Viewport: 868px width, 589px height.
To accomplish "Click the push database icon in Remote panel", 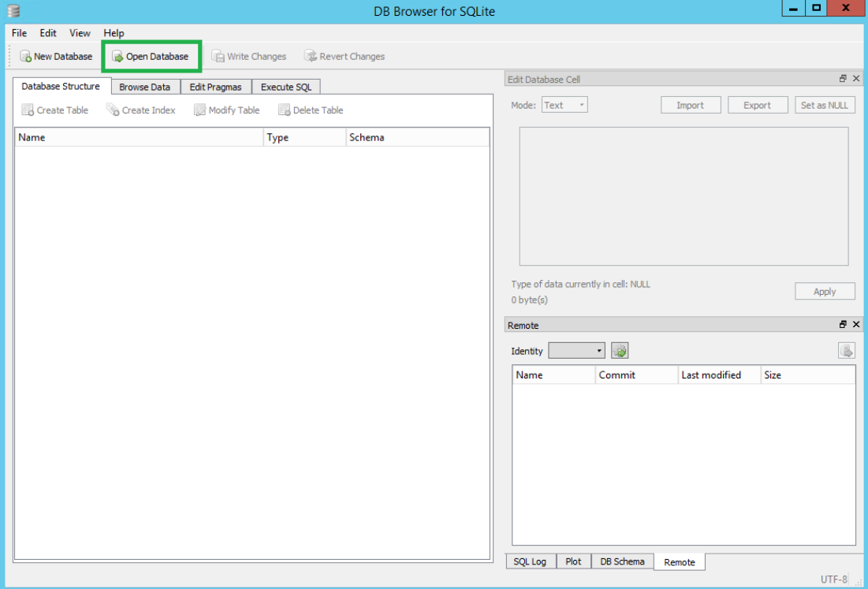I will click(847, 350).
